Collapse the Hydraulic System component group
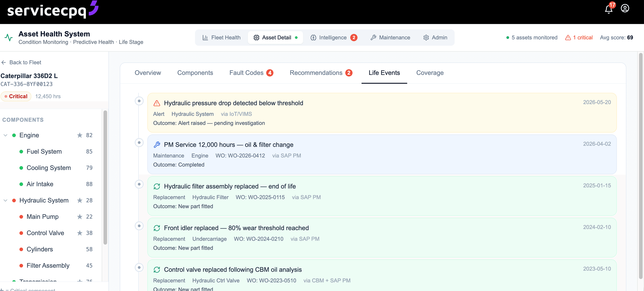 5,200
